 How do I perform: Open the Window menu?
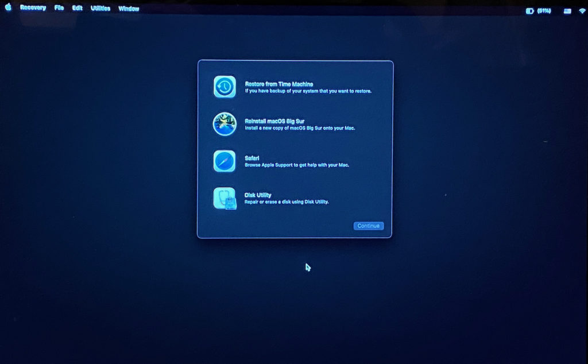(129, 9)
